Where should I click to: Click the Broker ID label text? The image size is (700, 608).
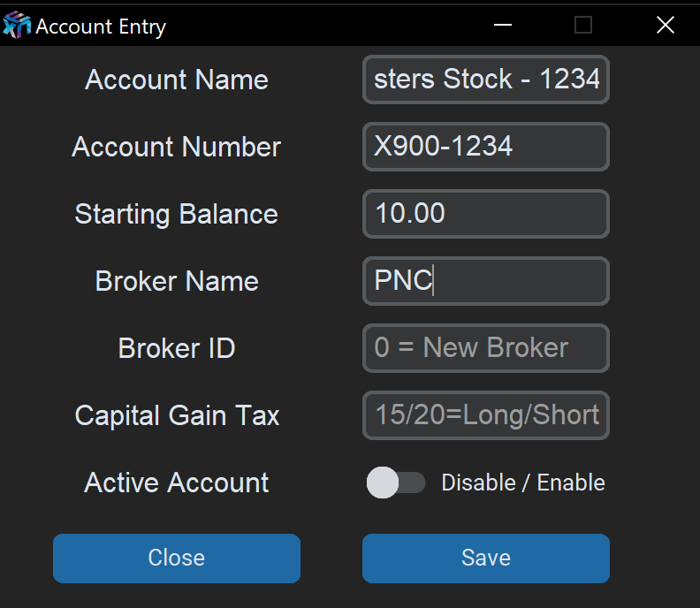(x=177, y=348)
